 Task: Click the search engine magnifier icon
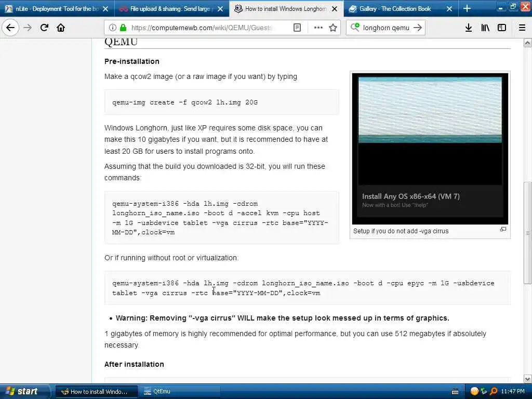click(355, 27)
